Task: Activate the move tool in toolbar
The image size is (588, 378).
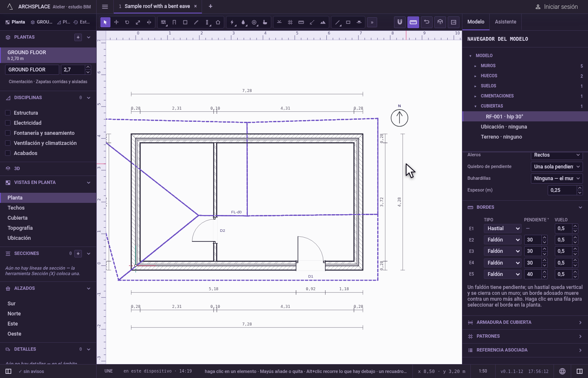Action: 116,22
